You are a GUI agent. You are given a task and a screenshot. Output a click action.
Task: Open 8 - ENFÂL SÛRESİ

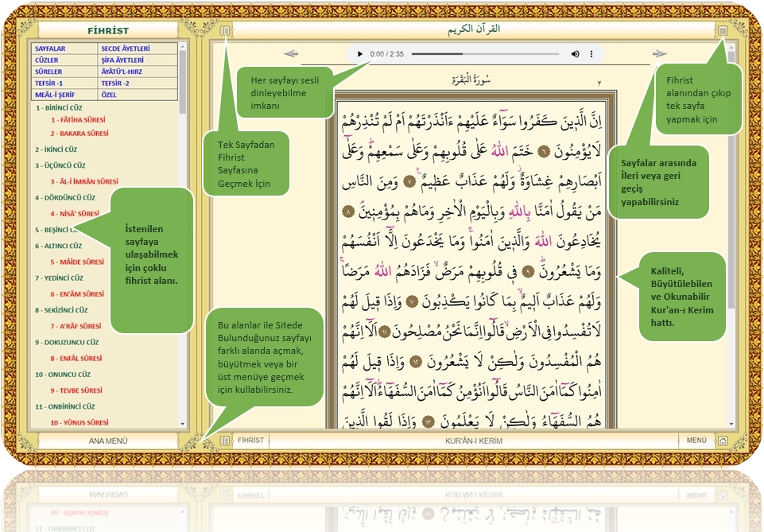pos(76,359)
